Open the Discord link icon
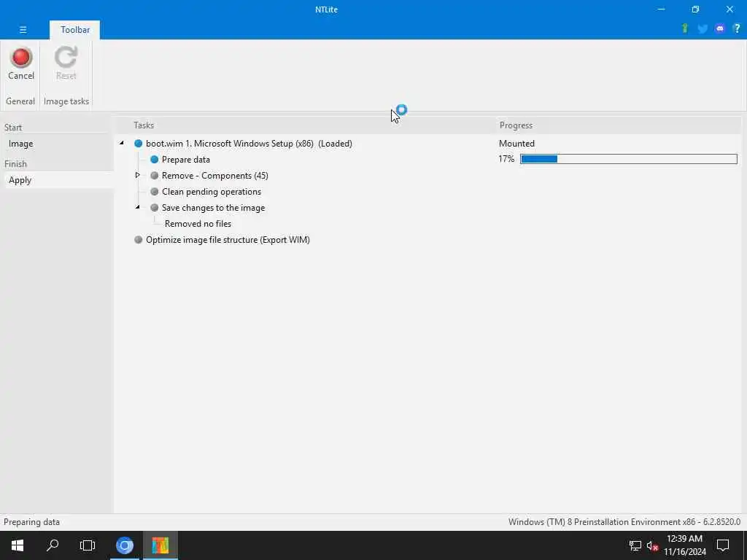 720,28
